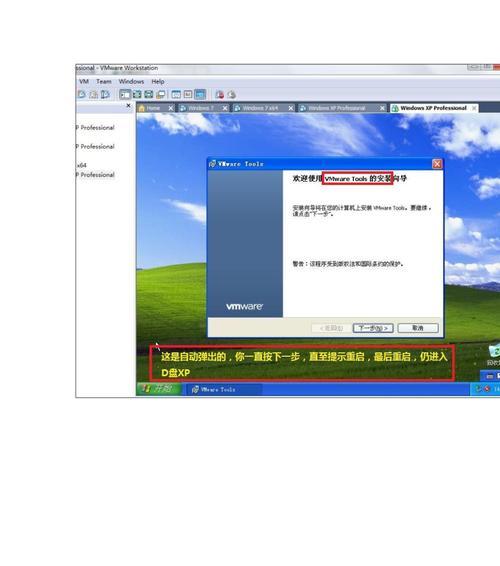Open the Team menu
The height and width of the screenshot is (566, 500).
[x=104, y=82]
